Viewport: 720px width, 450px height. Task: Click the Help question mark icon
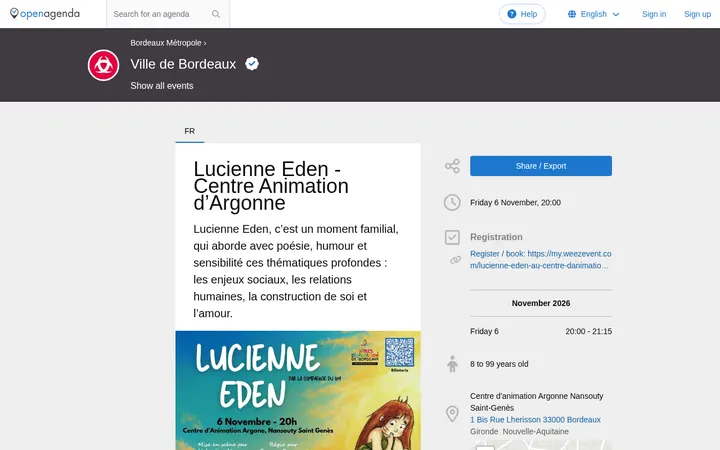(x=512, y=14)
